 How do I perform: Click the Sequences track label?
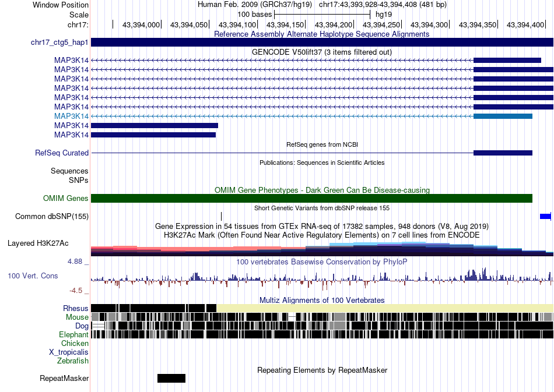tap(69, 171)
